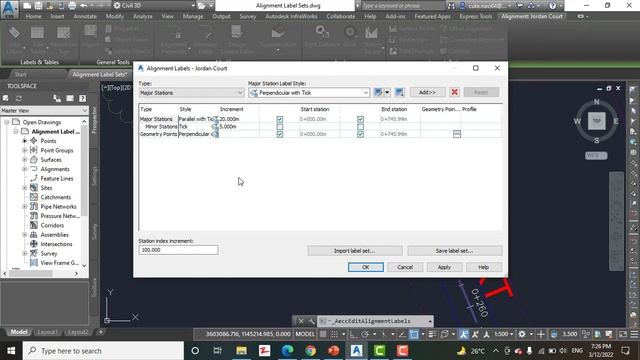Uncheck the Major Stations start station checkbox
640x360 pixels.
click(280, 119)
